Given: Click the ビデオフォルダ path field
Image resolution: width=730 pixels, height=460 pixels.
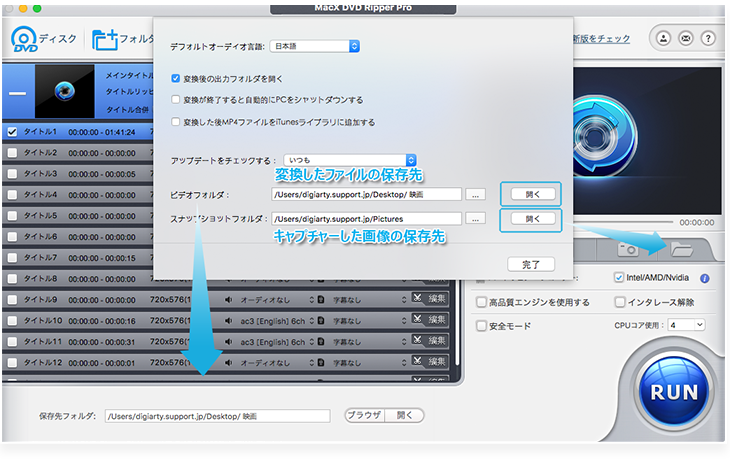Looking at the screenshot, I should (366, 195).
